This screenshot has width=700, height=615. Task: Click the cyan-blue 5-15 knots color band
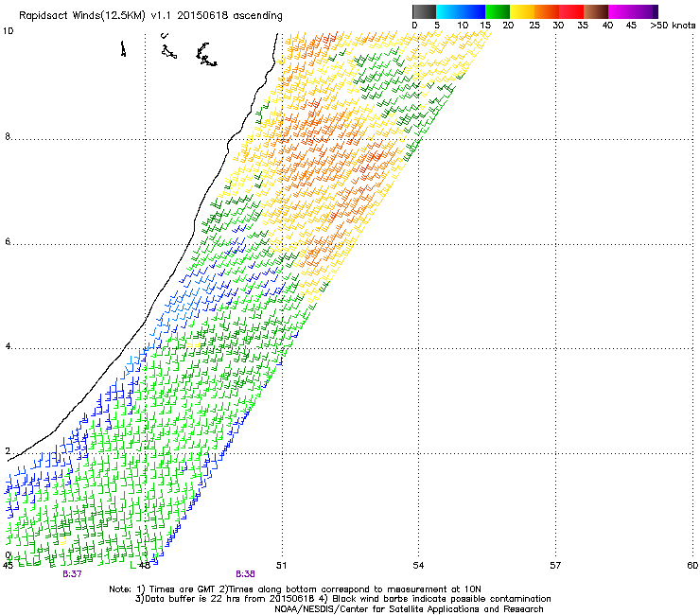pos(461,11)
